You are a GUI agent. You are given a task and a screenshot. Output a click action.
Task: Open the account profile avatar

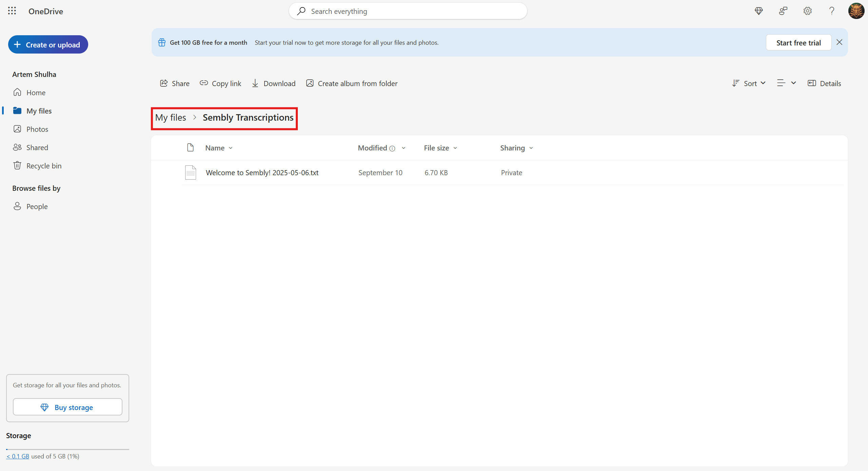[856, 11]
